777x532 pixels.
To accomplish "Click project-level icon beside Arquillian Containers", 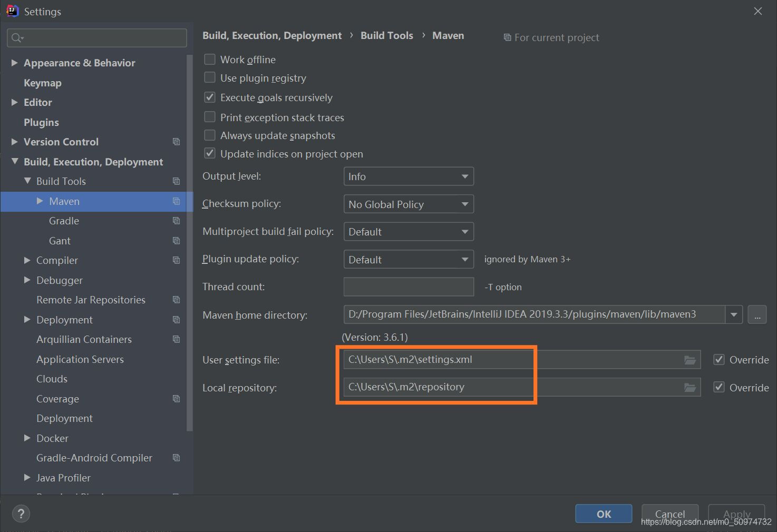I will [176, 339].
